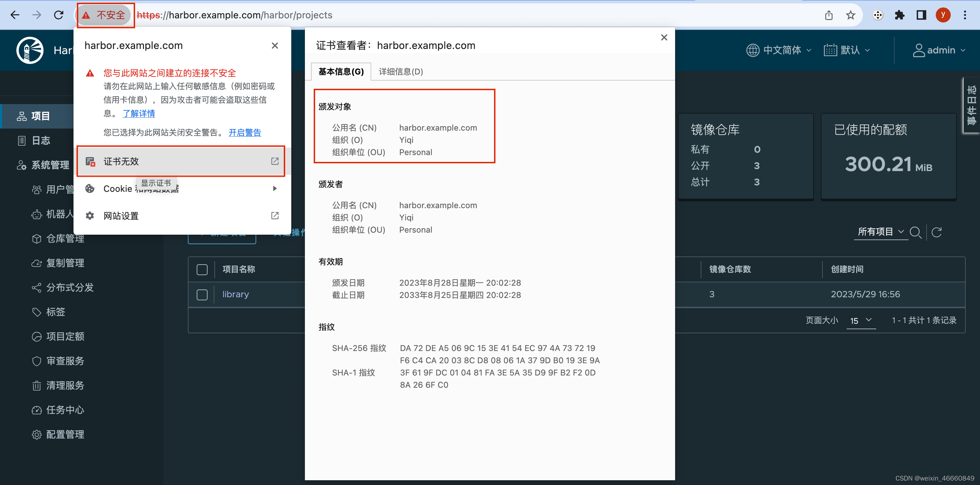Toggle the select-all projects header checkbox
Image resolution: width=980 pixels, height=485 pixels.
202,269
